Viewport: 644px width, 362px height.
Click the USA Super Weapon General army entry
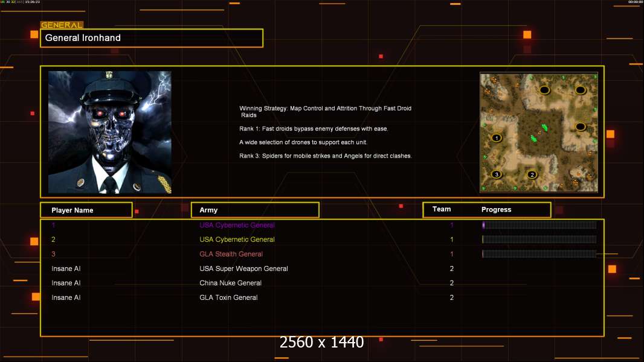tap(243, 268)
